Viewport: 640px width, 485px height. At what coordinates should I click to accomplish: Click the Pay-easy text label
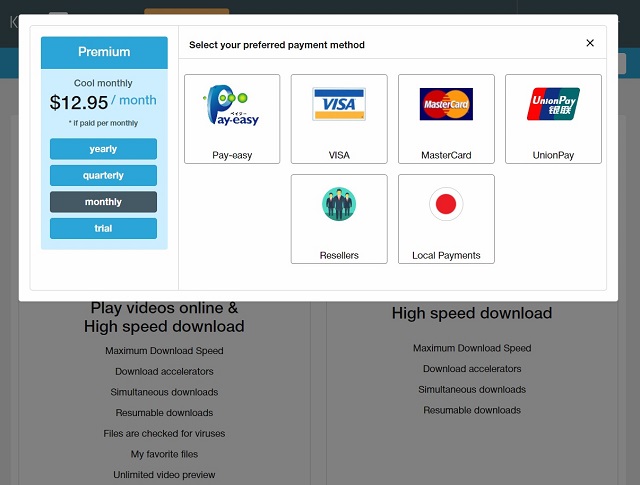click(232, 156)
